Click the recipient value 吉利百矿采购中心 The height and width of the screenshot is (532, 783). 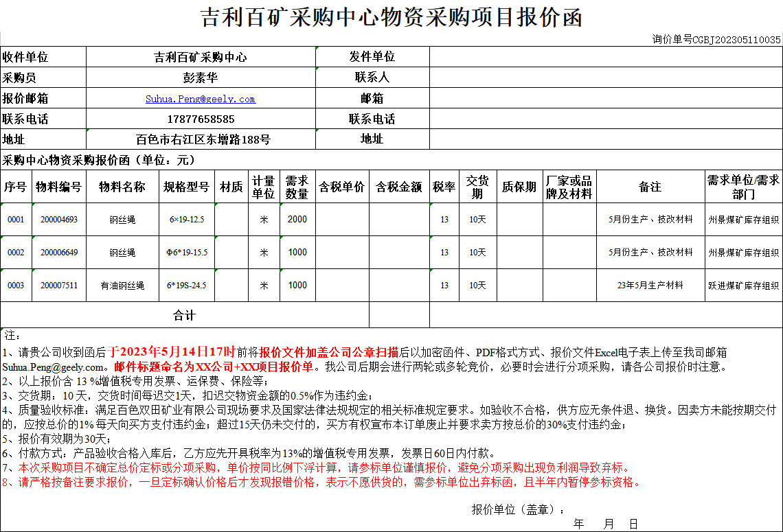pos(201,58)
